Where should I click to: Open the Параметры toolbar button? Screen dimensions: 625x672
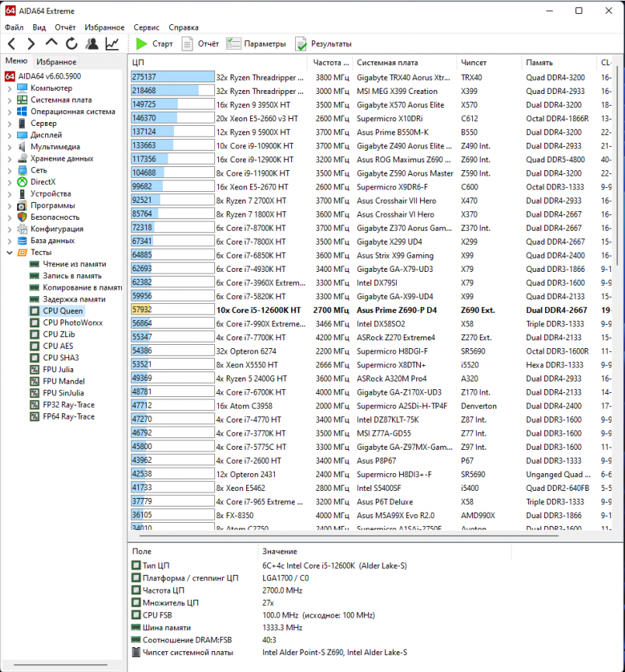[x=255, y=44]
